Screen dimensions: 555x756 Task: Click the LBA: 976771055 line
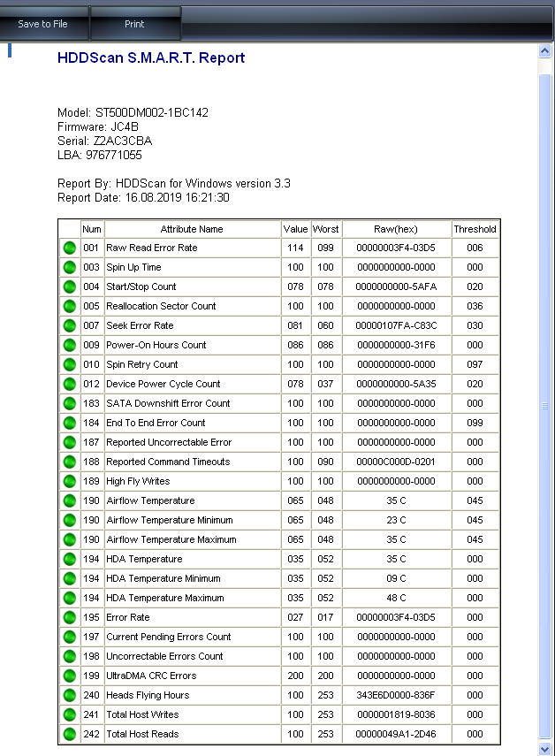[x=100, y=155]
